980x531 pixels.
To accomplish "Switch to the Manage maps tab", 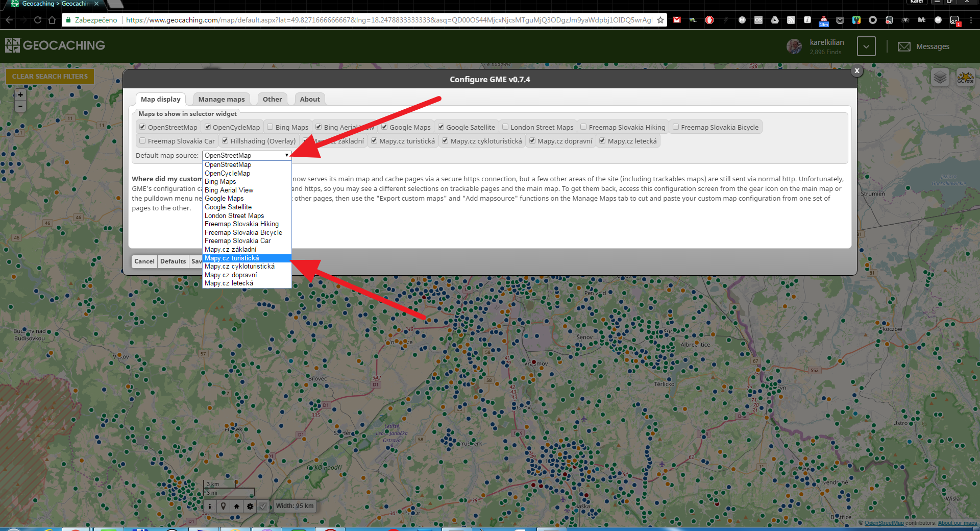I will 222,99.
